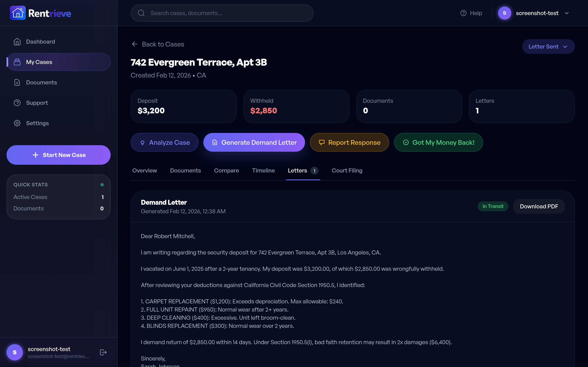Viewport: 588px width, 367px height.
Task: Click the logout icon next to screenshot-test
Action: pyautogui.click(x=103, y=352)
